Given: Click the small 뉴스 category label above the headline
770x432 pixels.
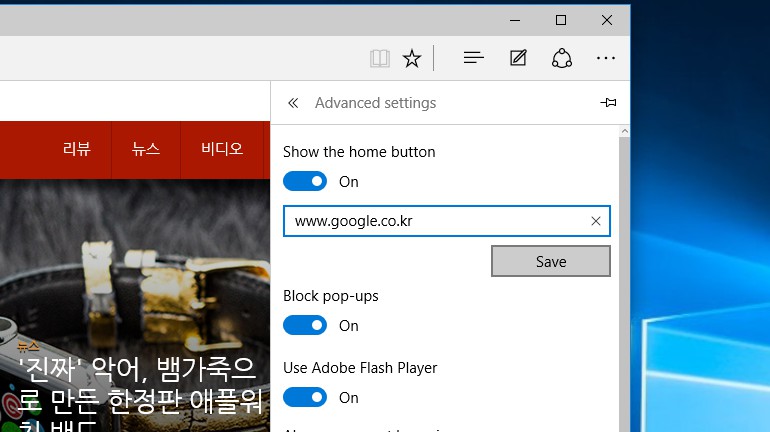Looking at the screenshot, I should click(28, 347).
